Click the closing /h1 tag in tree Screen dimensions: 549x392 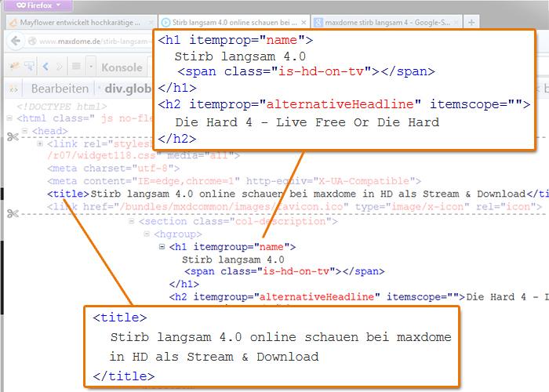184,284
